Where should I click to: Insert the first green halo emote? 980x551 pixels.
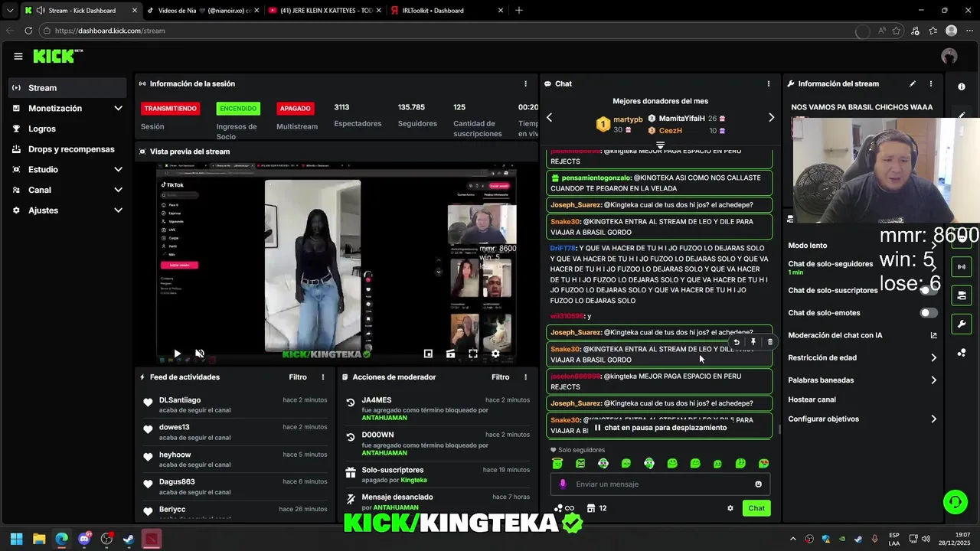[x=557, y=464]
